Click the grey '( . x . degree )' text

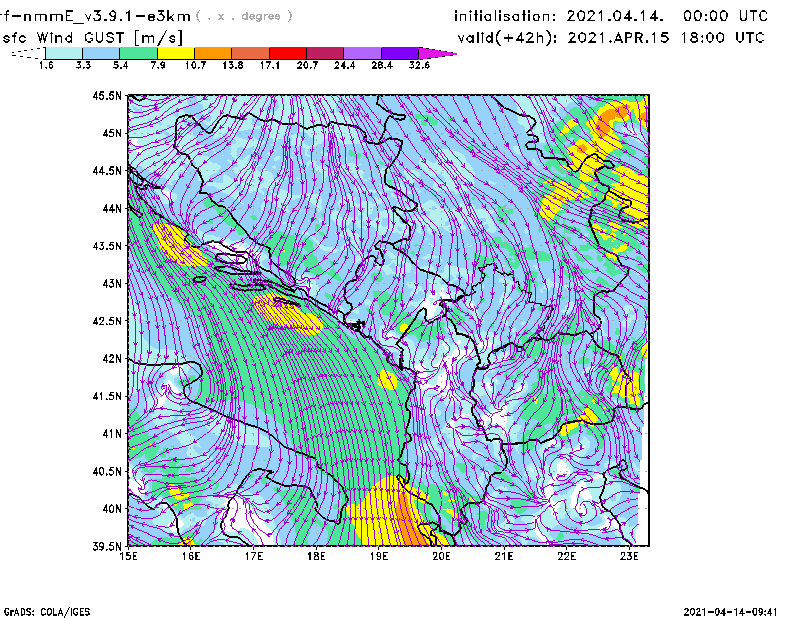pyautogui.click(x=244, y=16)
